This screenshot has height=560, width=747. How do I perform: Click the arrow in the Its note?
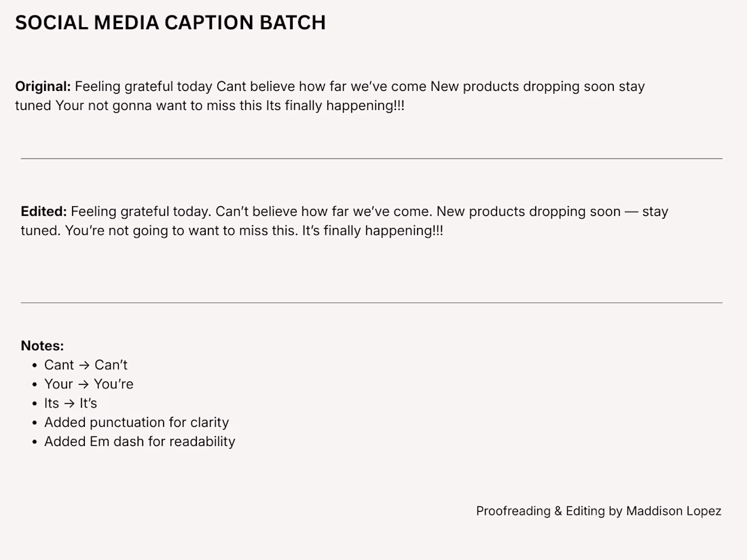pos(69,404)
